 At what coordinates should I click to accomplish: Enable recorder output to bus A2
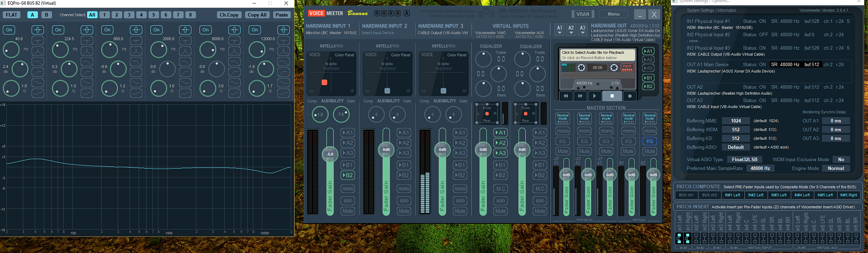[x=648, y=60]
